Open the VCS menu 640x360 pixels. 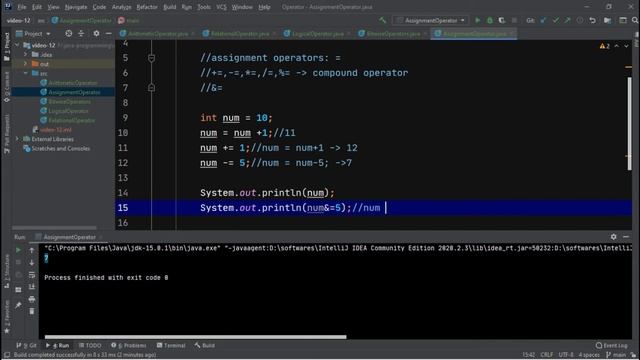pos(221,7)
